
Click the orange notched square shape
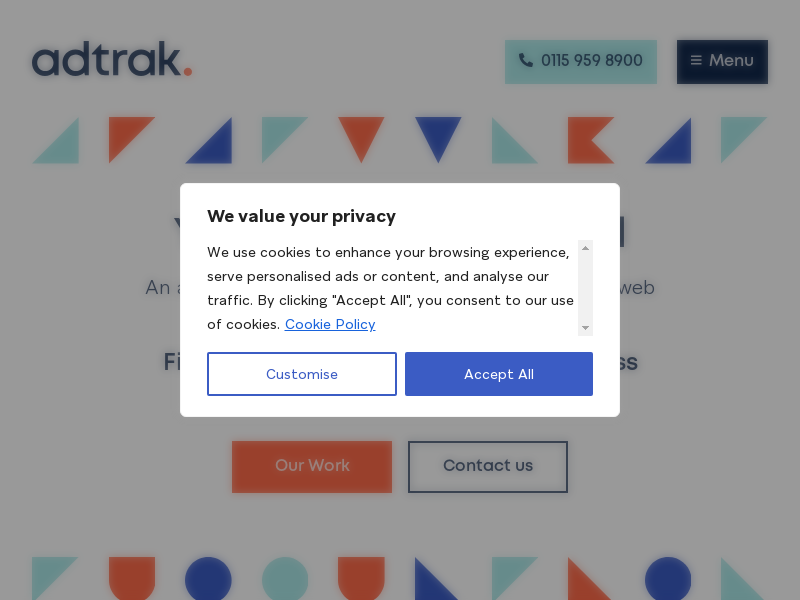tap(590, 140)
